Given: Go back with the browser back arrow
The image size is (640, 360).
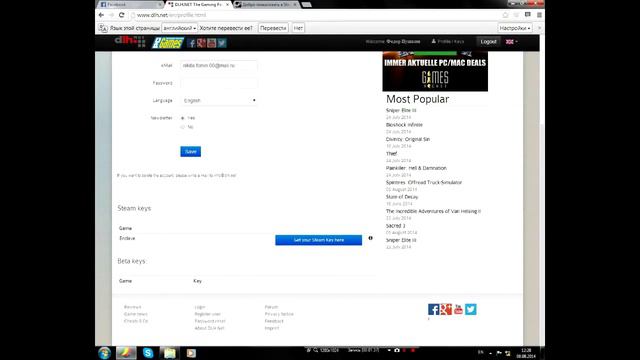Looking at the screenshot, I should click(101, 15).
